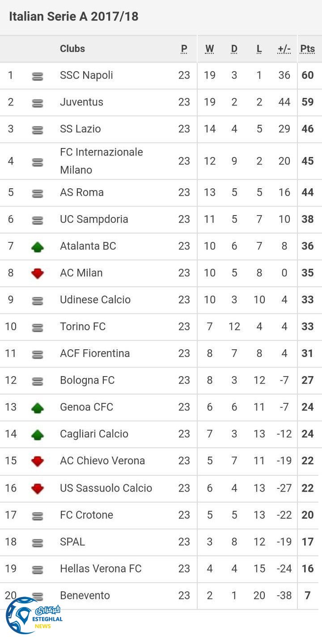The width and height of the screenshot is (322, 644).
Task: Click the unchanged position icon beside SSC Napoli
Action: click(38, 76)
